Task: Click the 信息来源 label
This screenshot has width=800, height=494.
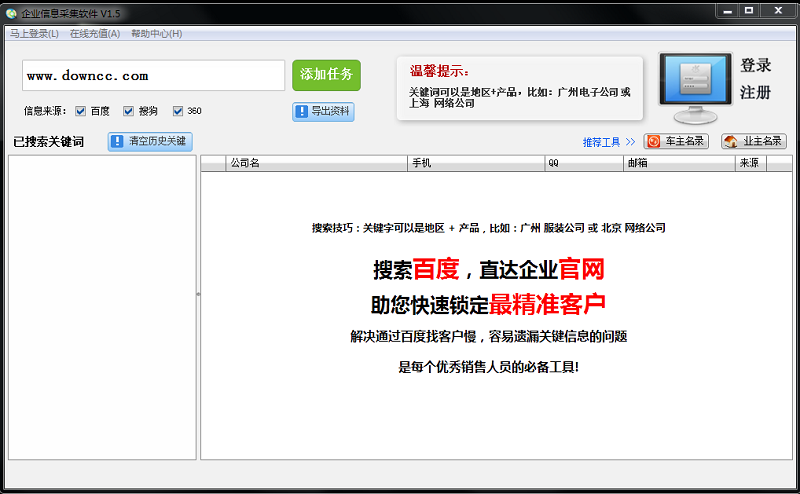Action: (45, 111)
